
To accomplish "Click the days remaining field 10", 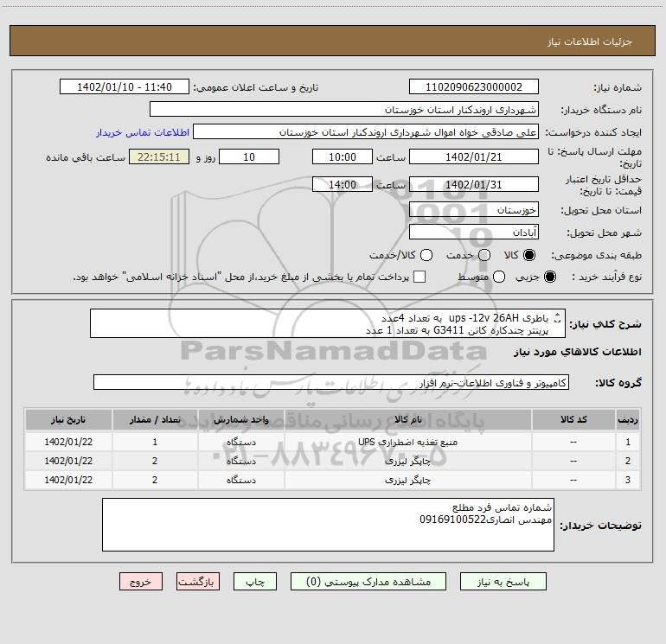I will click(x=249, y=157).
